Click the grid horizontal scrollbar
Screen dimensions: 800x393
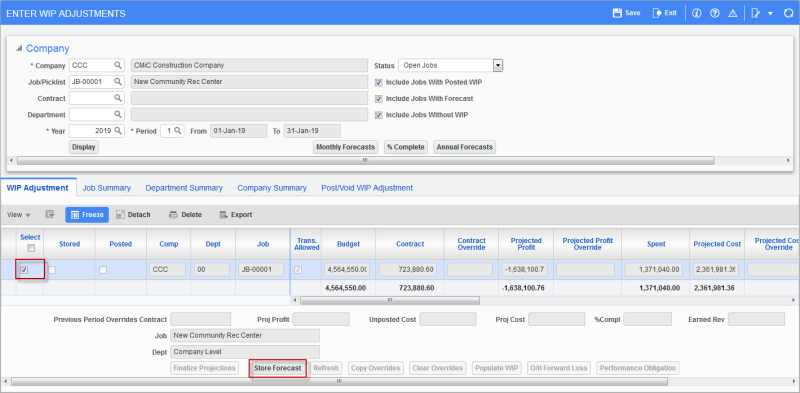[x=390, y=301]
